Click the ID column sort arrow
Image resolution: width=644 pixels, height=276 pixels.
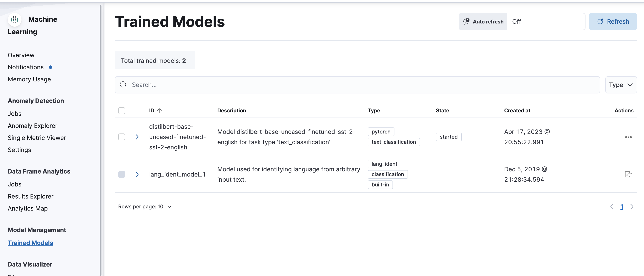point(159,110)
